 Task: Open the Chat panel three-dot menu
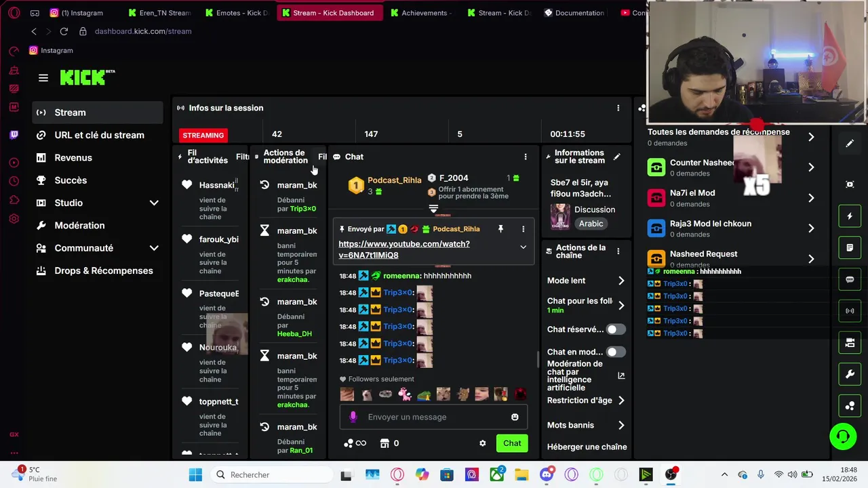(525, 157)
